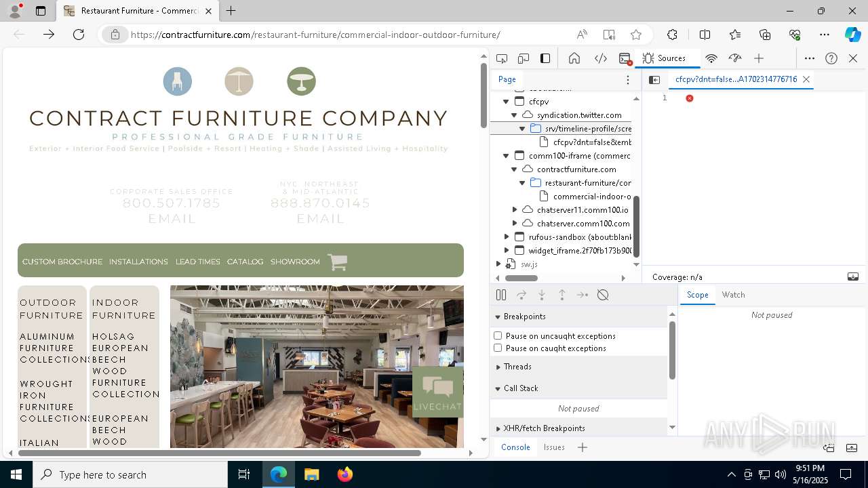Expand the rufous-sandbox frame
Image resolution: width=868 pixels, height=488 pixels.
coord(506,237)
